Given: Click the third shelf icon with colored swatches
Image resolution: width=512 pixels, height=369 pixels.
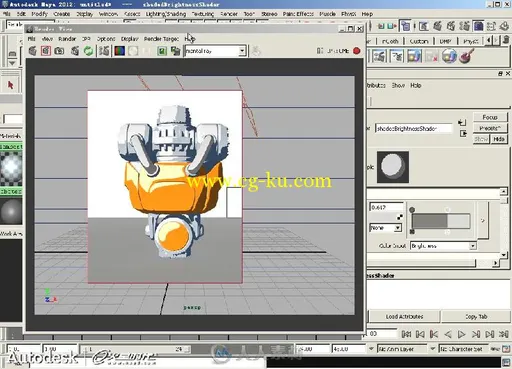Looking at the screenshot, I should (414, 56).
